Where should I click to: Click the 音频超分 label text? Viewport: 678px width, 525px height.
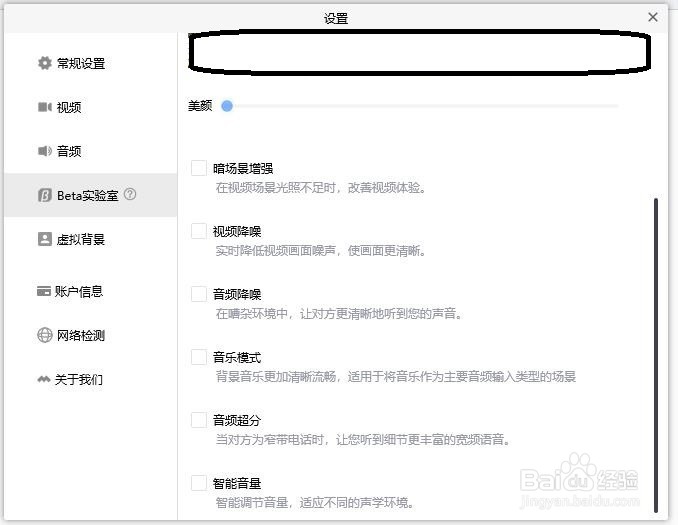click(x=237, y=420)
